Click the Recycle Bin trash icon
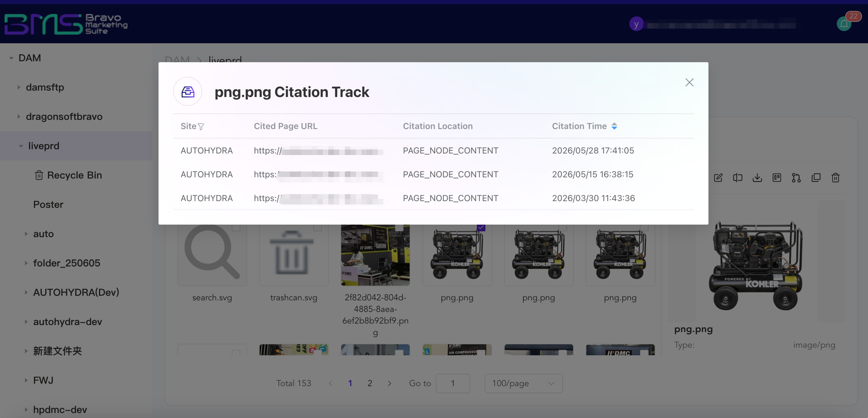868x418 pixels. [39, 175]
